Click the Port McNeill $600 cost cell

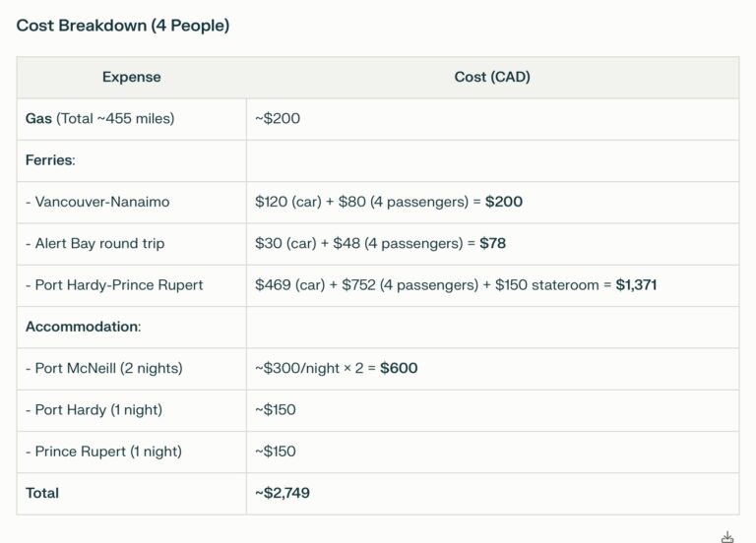pyautogui.click(x=336, y=368)
